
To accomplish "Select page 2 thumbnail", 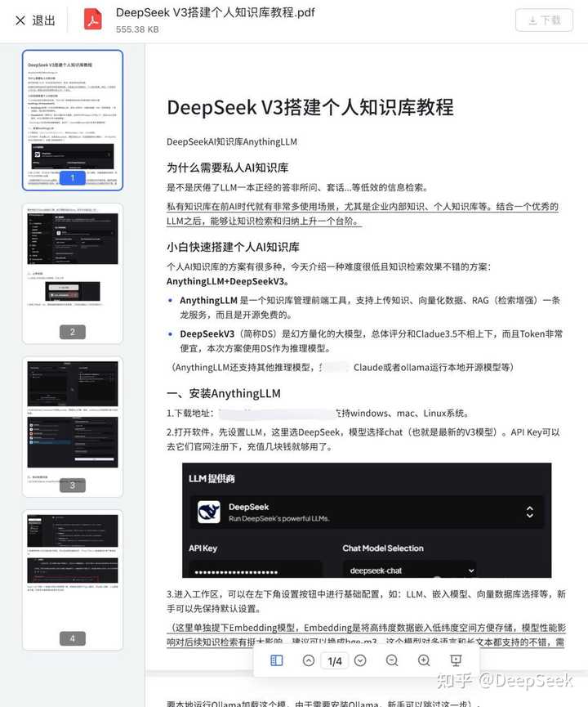I will pyautogui.click(x=73, y=274).
